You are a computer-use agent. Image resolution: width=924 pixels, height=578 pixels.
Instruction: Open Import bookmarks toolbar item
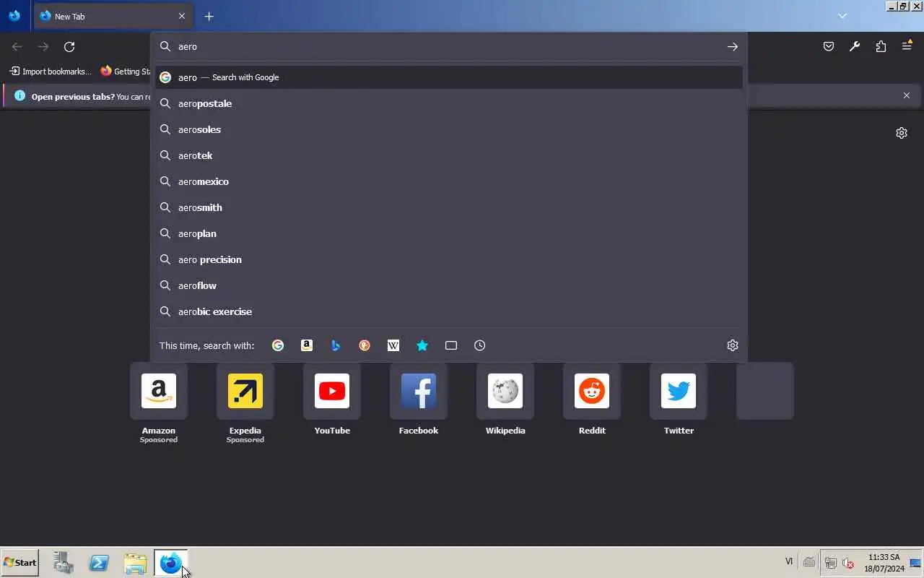pos(51,72)
